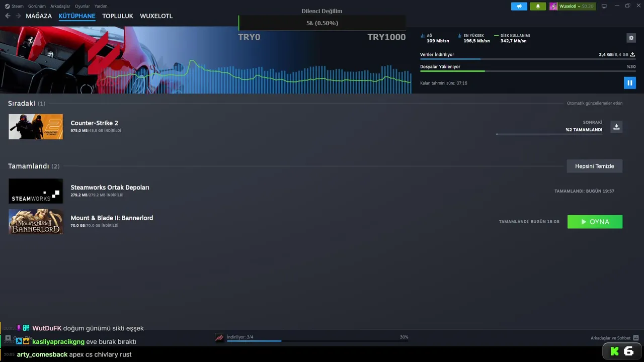Open Mount & Blade II: Bannerlord thumbnail
This screenshot has width=644, height=362.
(36, 222)
